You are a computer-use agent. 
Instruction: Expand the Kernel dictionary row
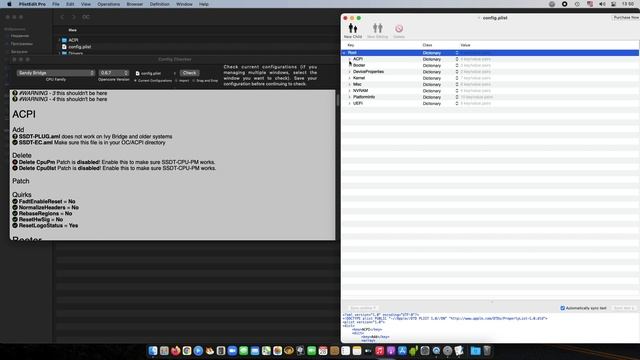point(350,78)
